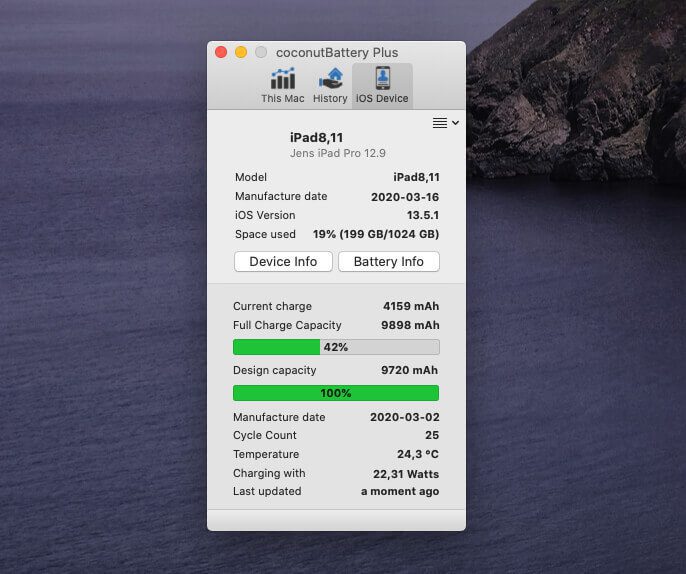Screen dimensions: 686x574
Task: Open the list view options menu icon
Action: pos(445,123)
